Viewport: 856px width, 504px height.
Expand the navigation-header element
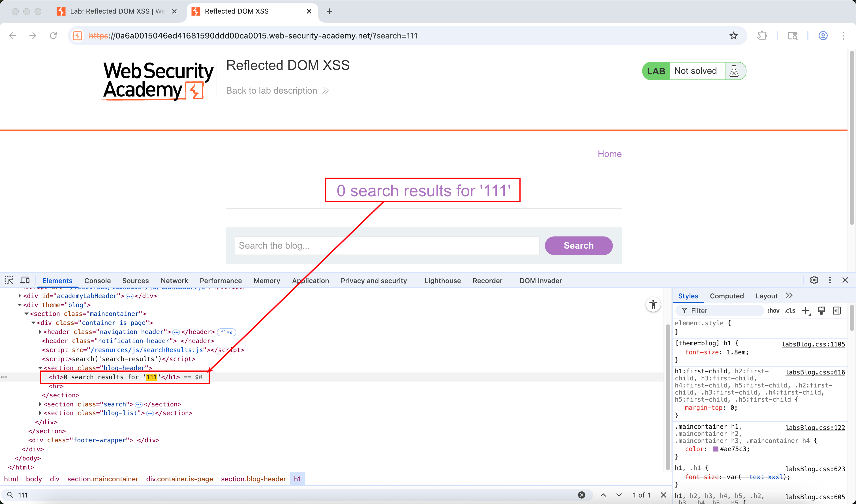tap(40, 332)
